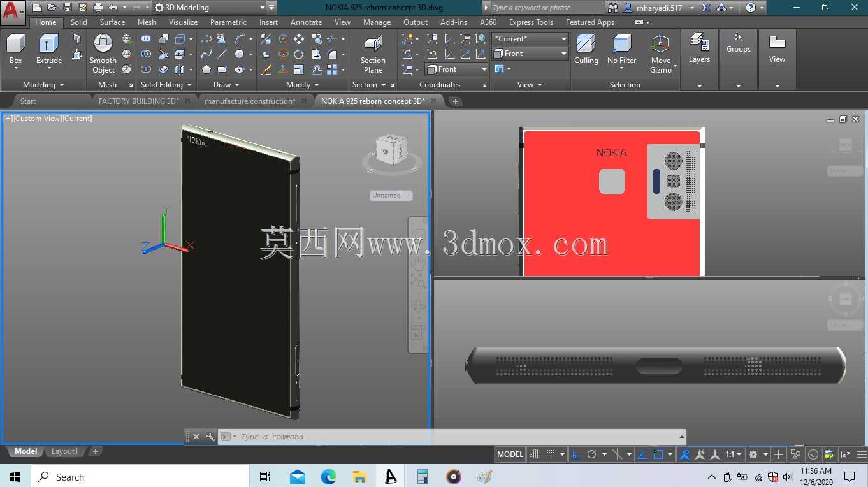Open the Mesh ribbon tab
Viewport: 868px width, 487px height.
[x=147, y=22]
